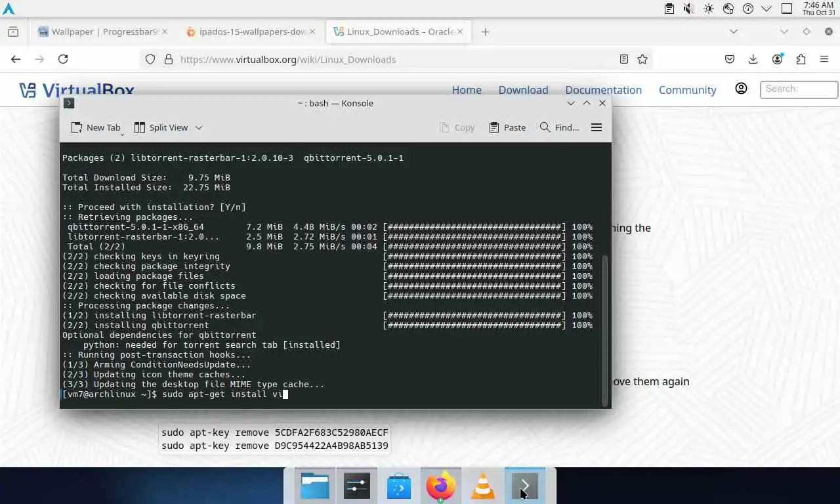Paste clipboard into the Konsole terminal
Screen dimensions: 840x504
(507, 127)
